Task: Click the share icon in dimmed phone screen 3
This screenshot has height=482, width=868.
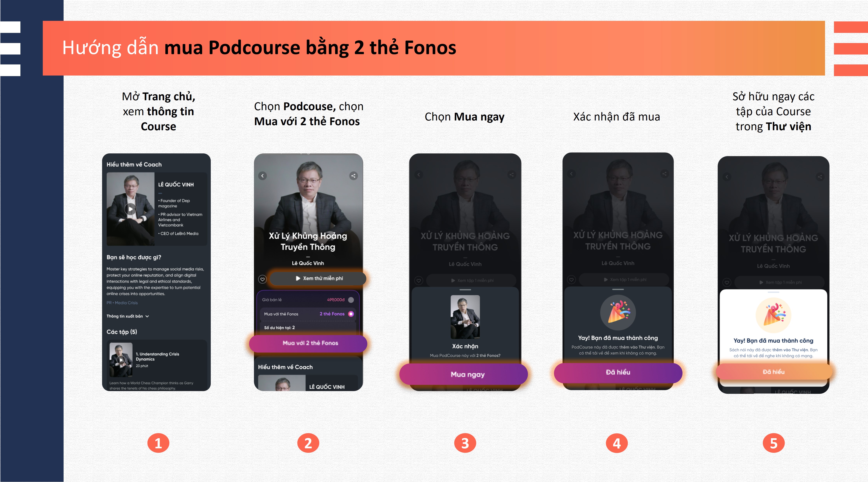Action: pos(512,175)
